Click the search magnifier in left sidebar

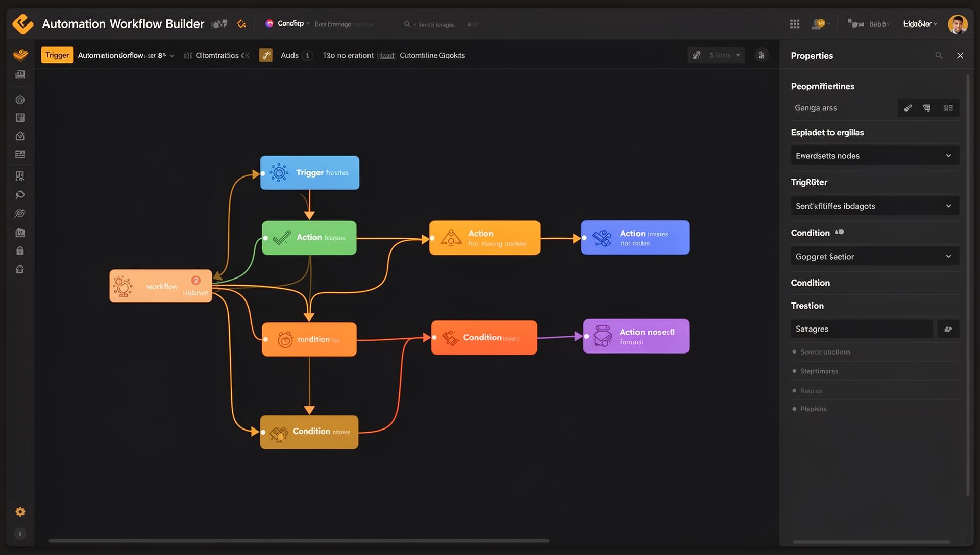pyautogui.click(x=20, y=195)
